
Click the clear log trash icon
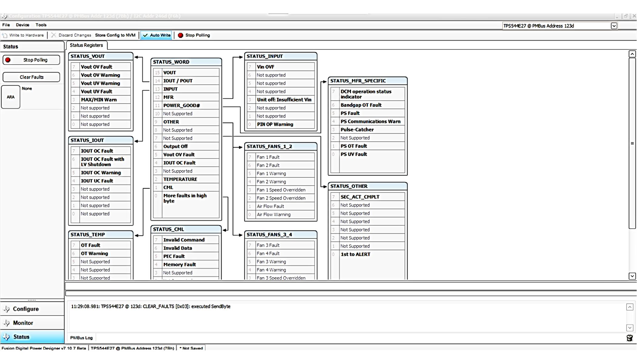click(629, 338)
